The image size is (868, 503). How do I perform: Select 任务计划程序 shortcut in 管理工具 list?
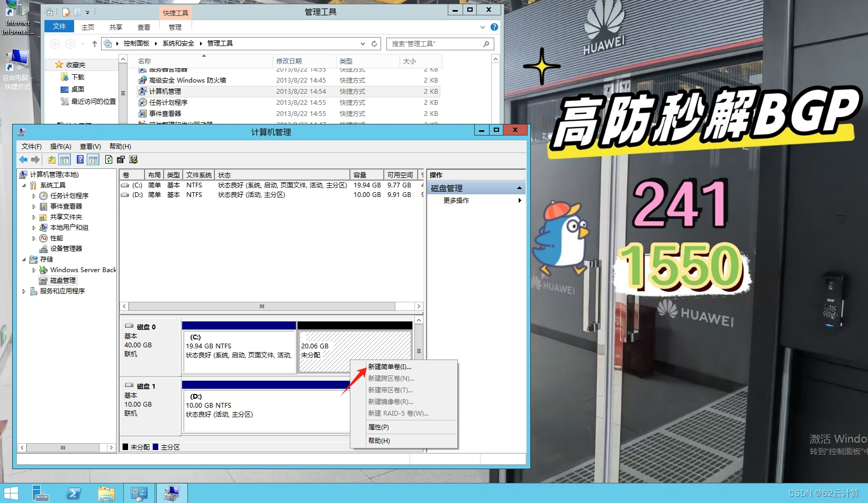pyautogui.click(x=168, y=103)
